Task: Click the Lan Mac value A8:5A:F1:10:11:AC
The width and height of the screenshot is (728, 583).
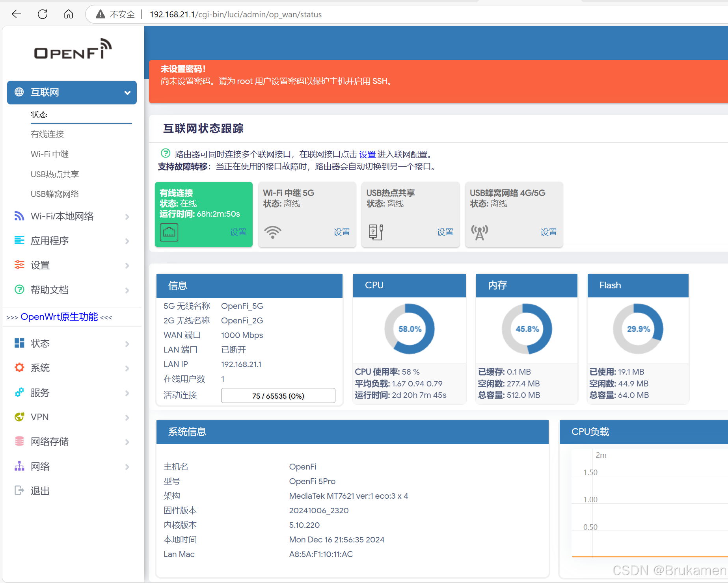Action: (321, 554)
